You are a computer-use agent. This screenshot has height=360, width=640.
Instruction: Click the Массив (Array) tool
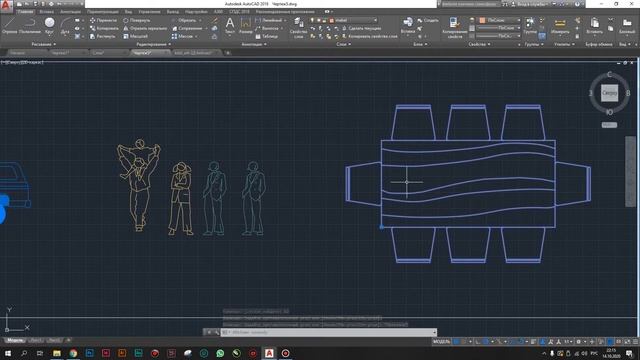click(x=182, y=36)
